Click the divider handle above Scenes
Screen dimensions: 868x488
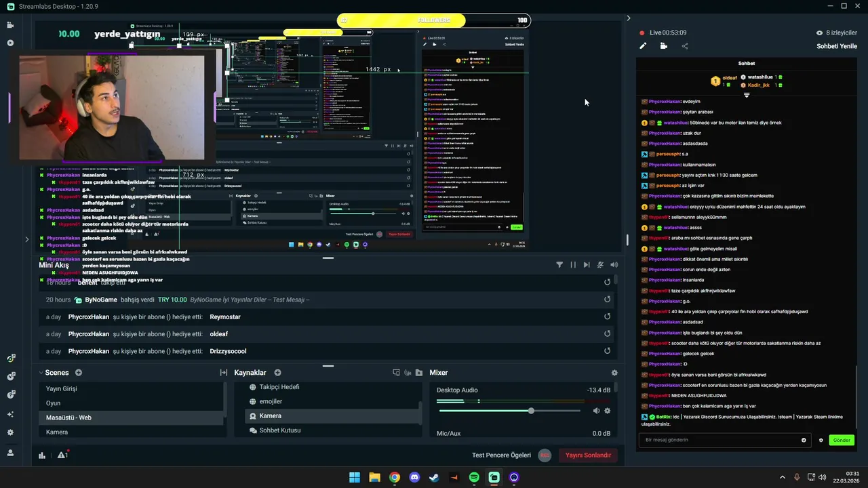coord(328,366)
